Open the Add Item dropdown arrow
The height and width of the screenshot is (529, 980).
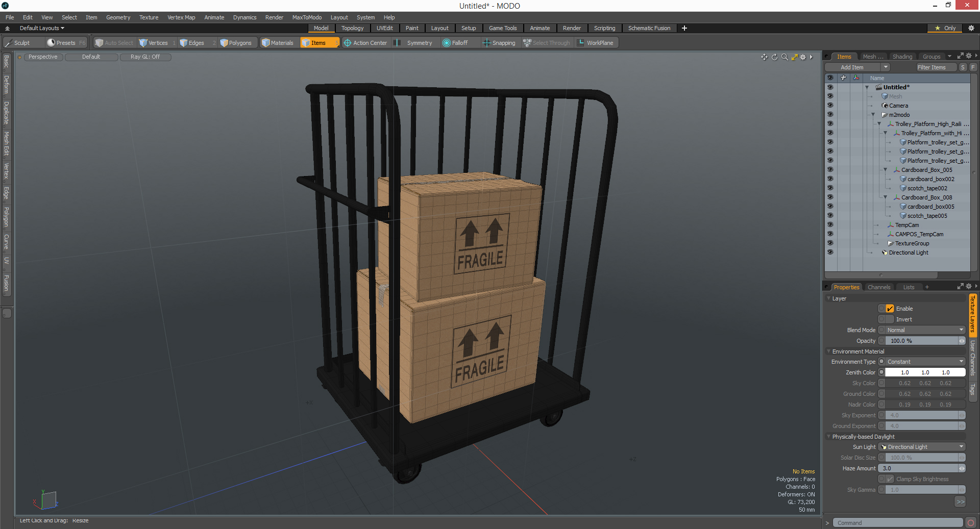point(886,67)
